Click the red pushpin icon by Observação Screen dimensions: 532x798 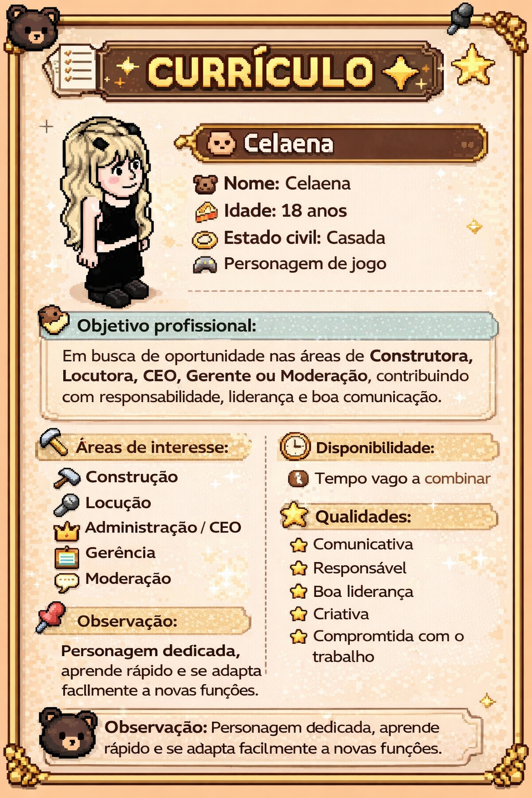point(51,617)
